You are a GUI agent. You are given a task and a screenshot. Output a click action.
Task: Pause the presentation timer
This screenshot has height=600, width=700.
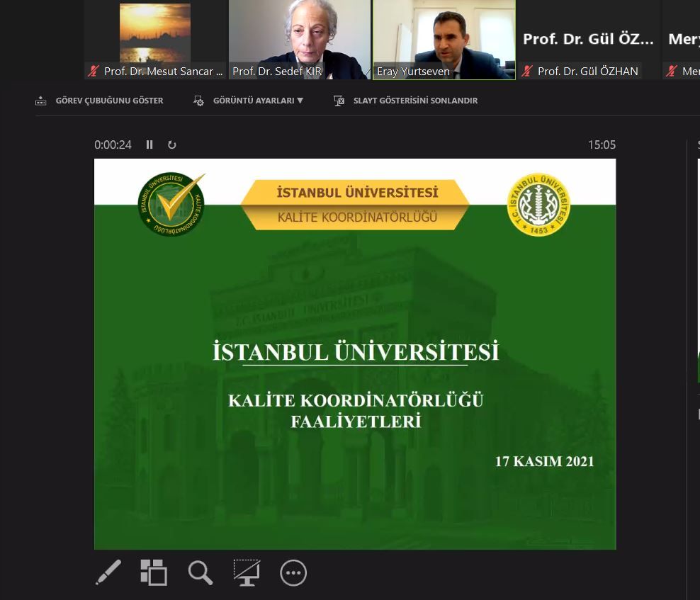point(149,145)
